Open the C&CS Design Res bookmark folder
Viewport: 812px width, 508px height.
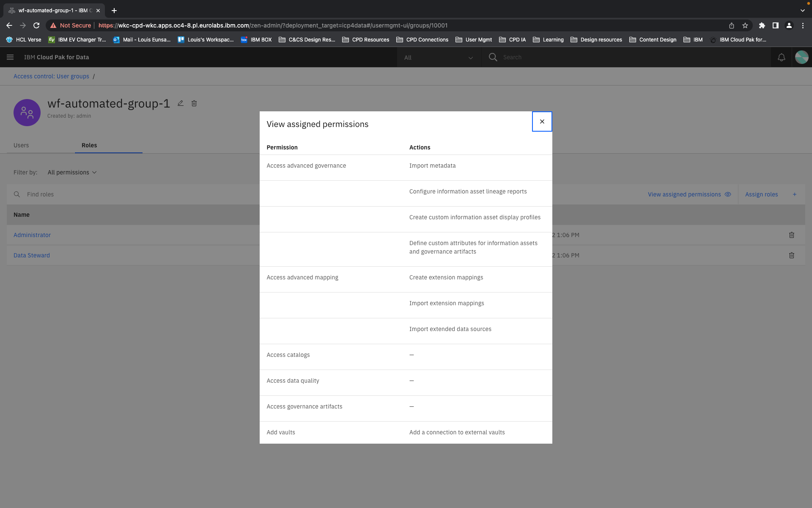pyautogui.click(x=307, y=40)
